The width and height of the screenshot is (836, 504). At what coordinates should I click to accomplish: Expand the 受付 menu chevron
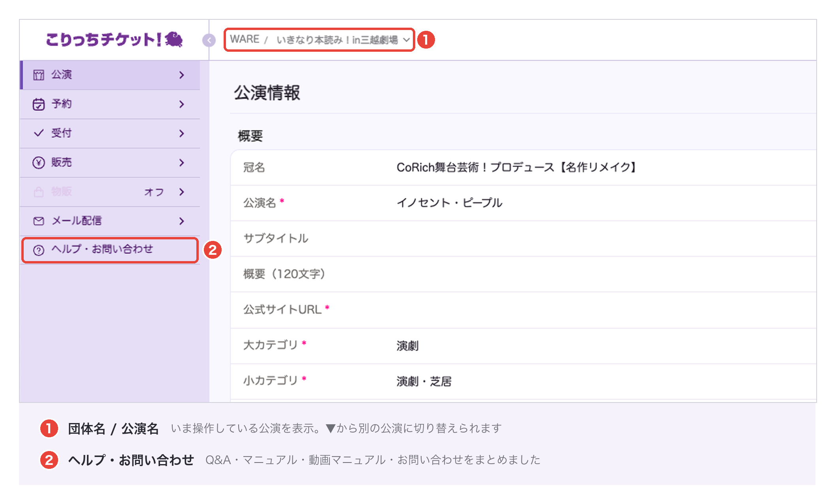coord(182,133)
